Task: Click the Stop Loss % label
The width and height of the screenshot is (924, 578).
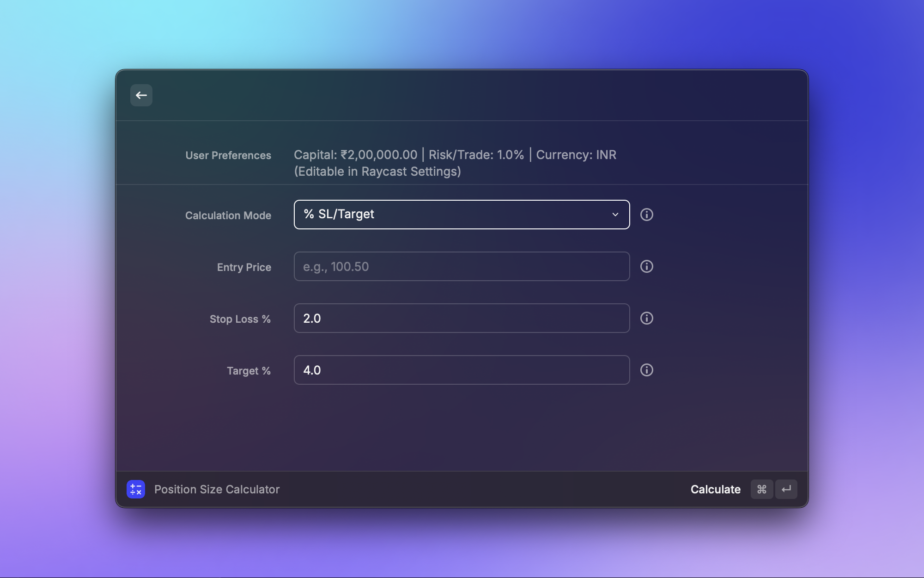Action: coord(240,319)
